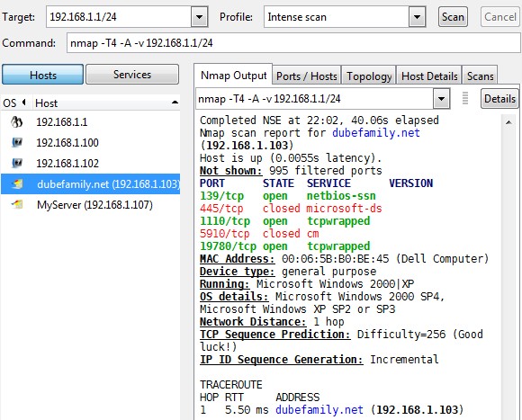
Task: Switch to the Nmap Output tab
Action: (233, 76)
